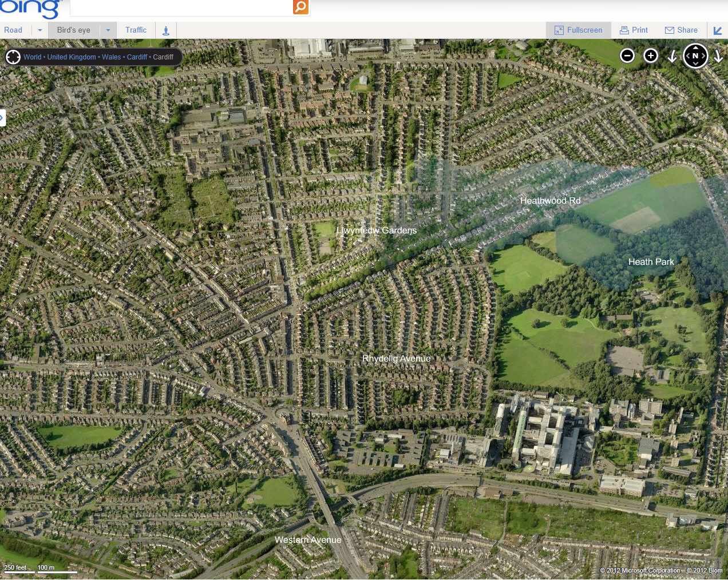
Task: Select the Bird's eye view tab
Action: coord(73,30)
